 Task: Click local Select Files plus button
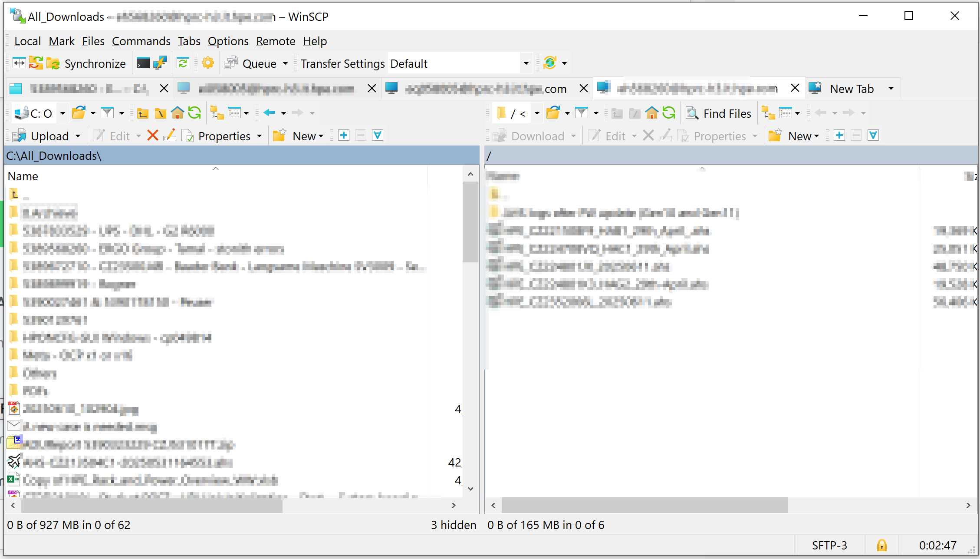343,136
